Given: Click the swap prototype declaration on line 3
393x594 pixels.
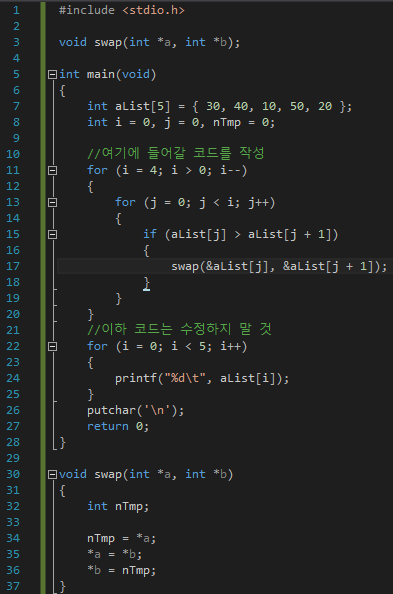Looking at the screenshot, I should coord(149,42).
